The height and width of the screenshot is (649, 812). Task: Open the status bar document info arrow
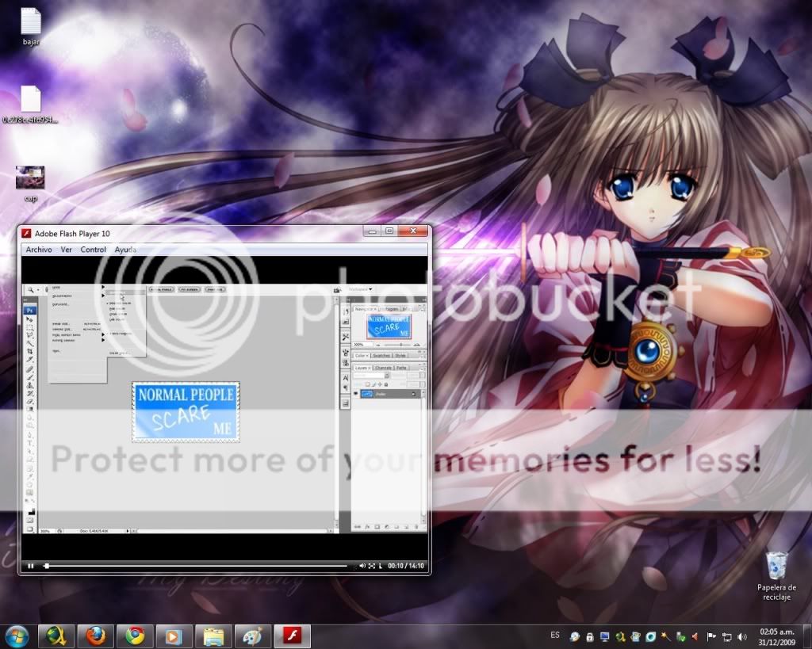128,531
